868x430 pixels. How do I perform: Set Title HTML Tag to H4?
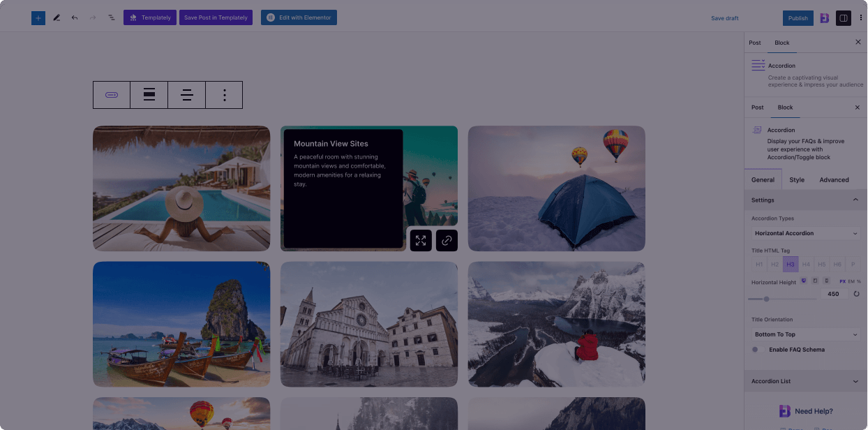pyautogui.click(x=806, y=265)
